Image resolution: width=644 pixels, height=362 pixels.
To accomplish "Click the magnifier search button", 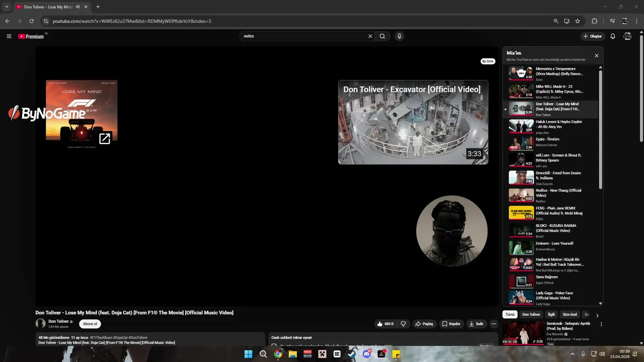I will pos(382,36).
